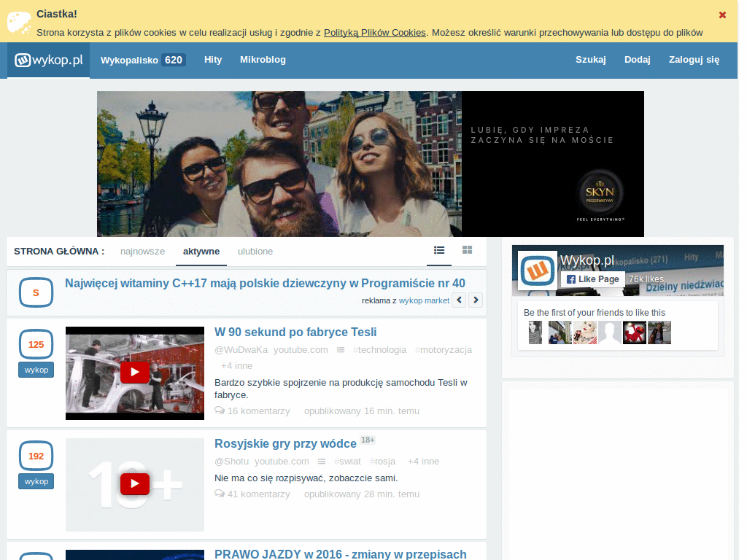Click red Elmo friend avatar in Facebook widget

[x=635, y=332]
